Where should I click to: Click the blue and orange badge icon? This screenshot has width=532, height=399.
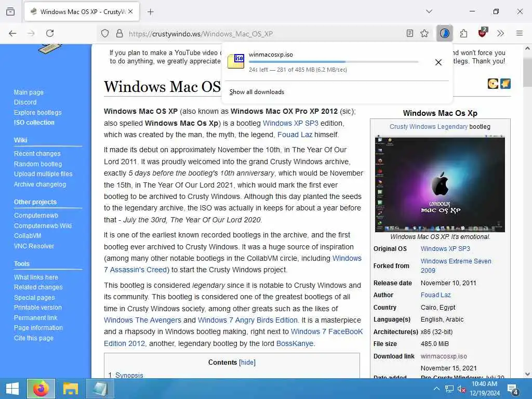[505, 84]
